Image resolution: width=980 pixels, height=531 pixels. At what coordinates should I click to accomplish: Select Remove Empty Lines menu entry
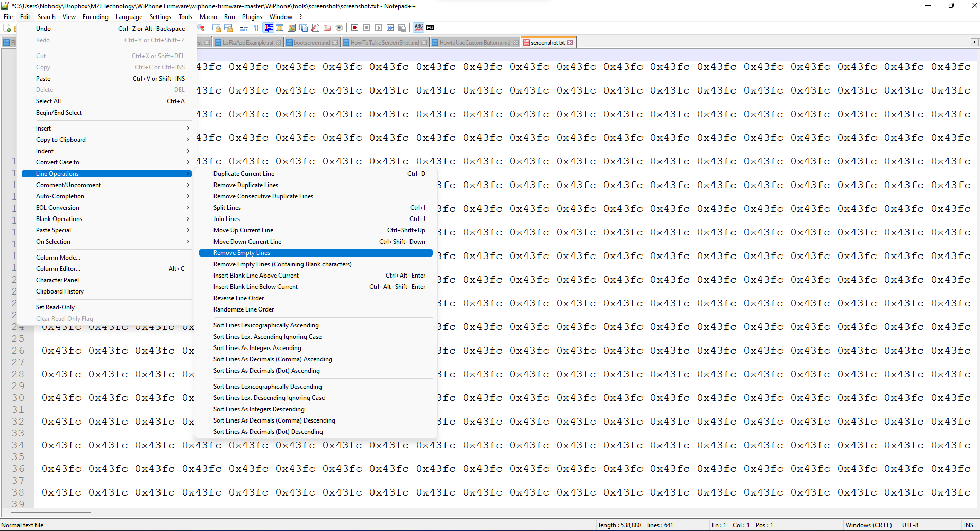(242, 253)
